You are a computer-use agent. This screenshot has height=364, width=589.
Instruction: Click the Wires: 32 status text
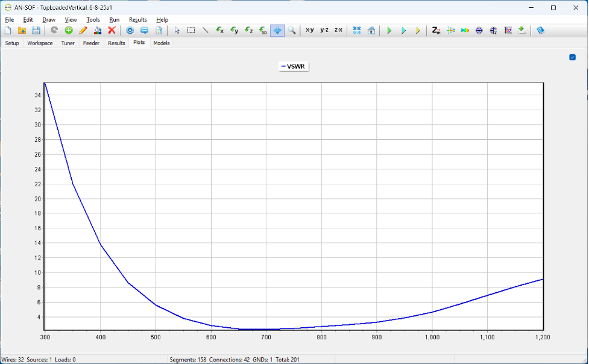13,360
